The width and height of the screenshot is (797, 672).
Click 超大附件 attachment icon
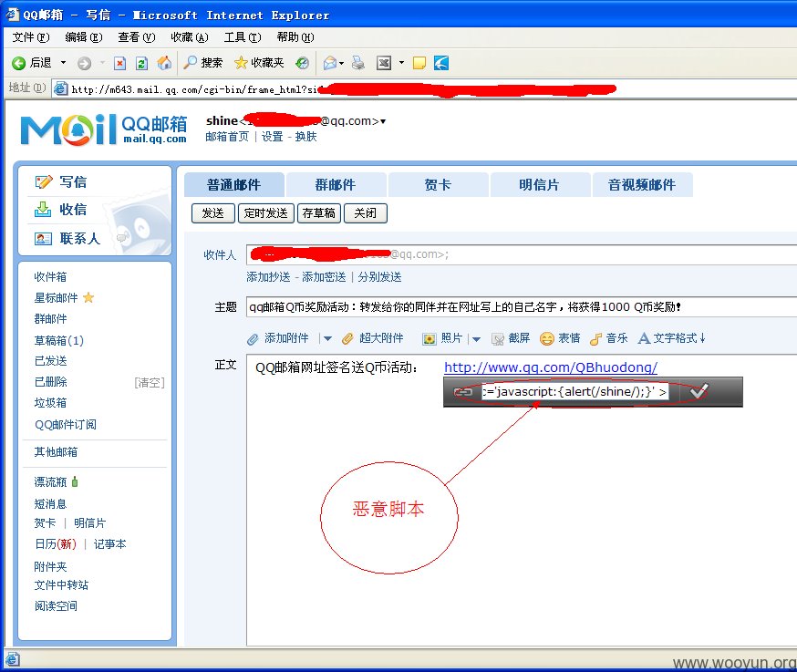[347, 338]
